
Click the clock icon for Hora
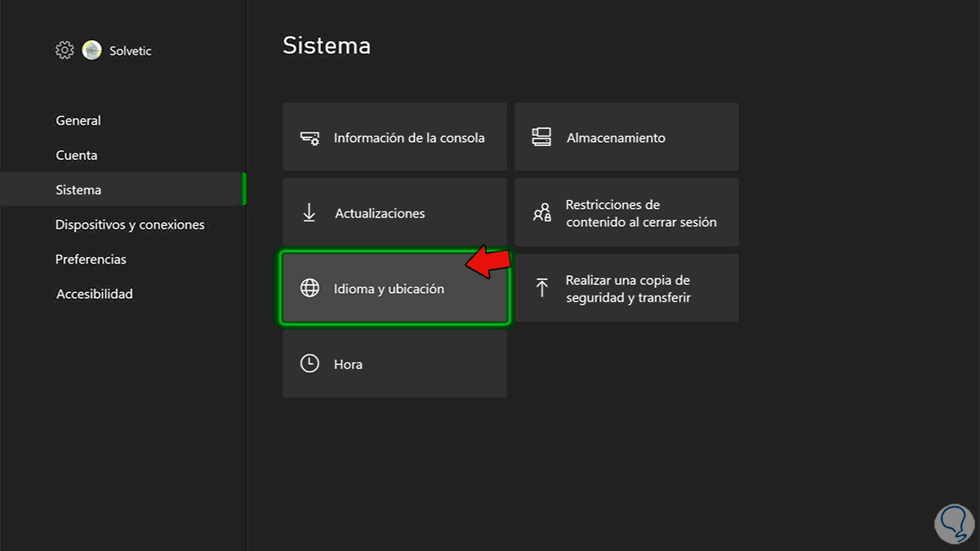point(310,364)
